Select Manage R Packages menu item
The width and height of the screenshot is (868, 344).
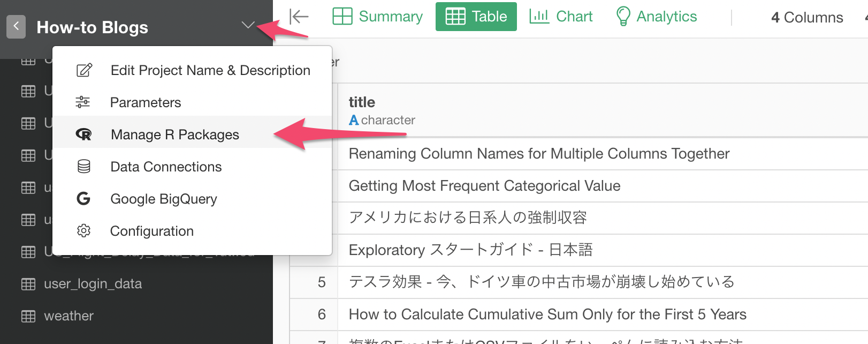pyautogui.click(x=174, y=134)
